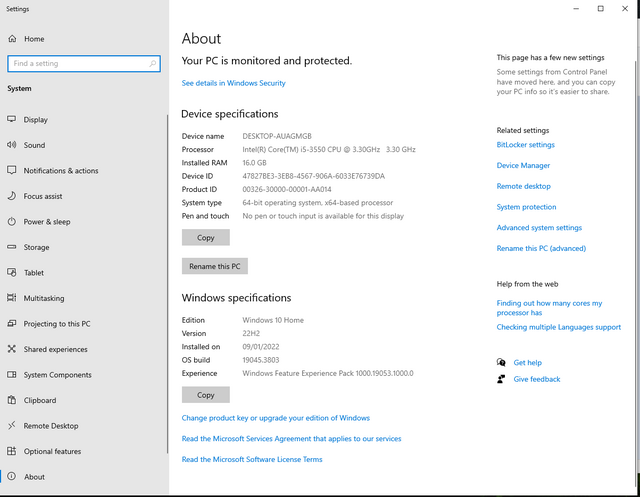Screen dimensions: 640x497
Task: Open Multitasking settings
Action: [84, 298]
